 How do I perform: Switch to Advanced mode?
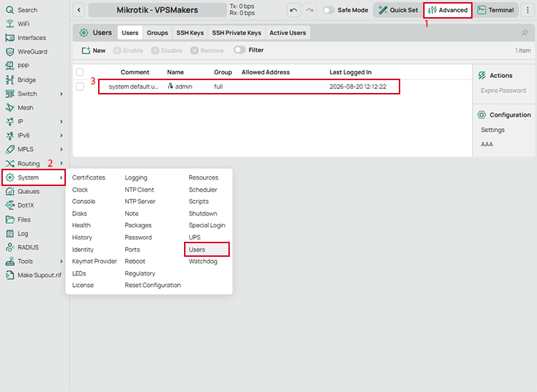[x=447, y=10]
